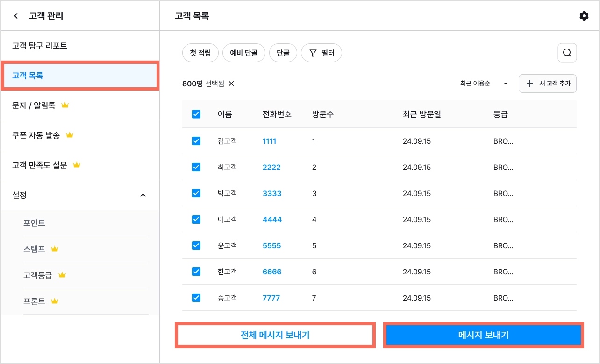Clear the 800명 선택됨 selection with the X

click(231, 84)
